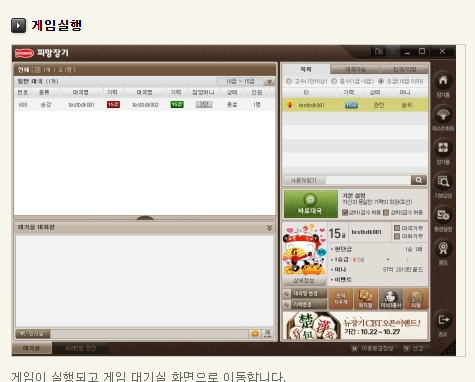Image resolution: width=475 pixels, height=382 pixels.
Task: Click the green 바로대국 quick match button
Action: [310, 204]
